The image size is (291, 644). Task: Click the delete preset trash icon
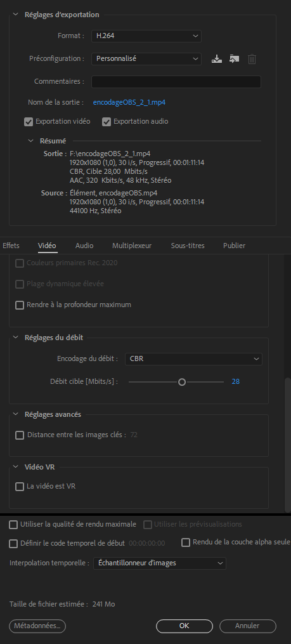tap(252, 59)
